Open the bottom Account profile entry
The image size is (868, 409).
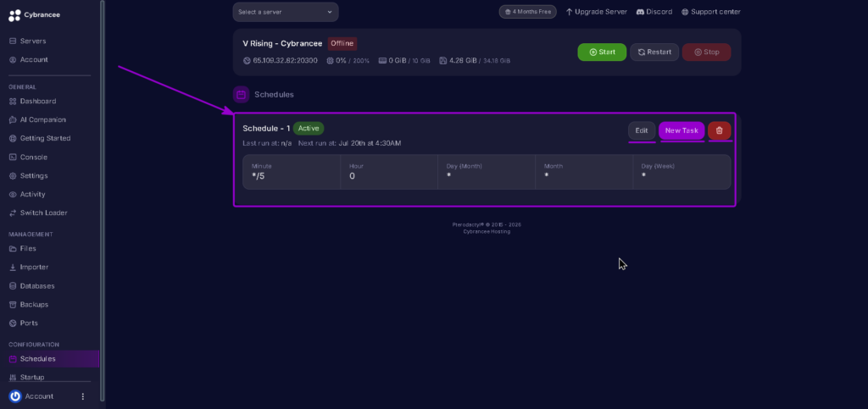point(39,396)
